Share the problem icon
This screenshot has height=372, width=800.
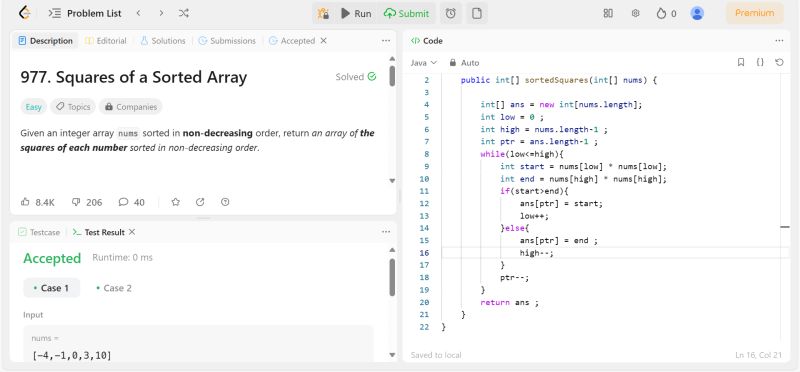(x=200, y=202)
